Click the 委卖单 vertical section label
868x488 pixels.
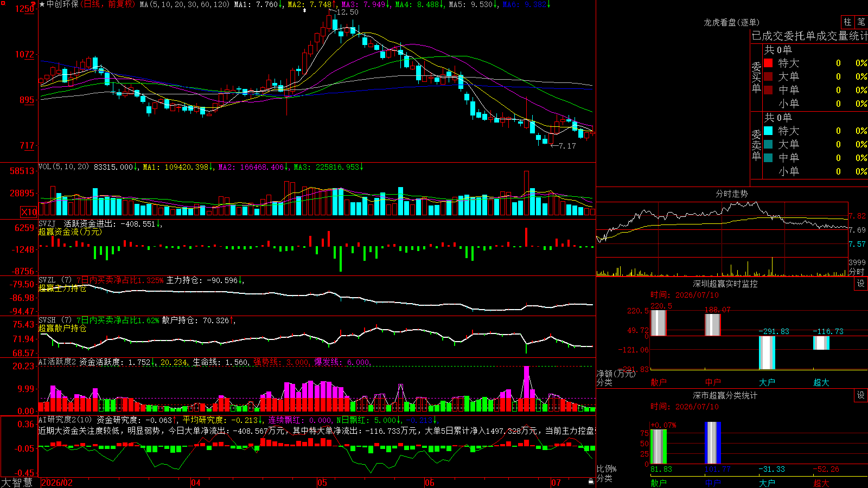click(x=756, y=145)
